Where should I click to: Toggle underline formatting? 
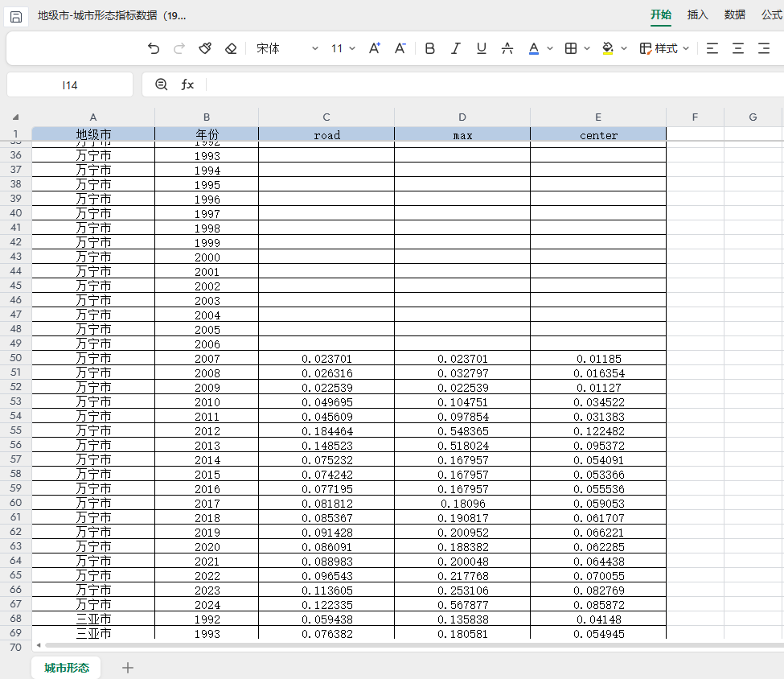[482, 49]
